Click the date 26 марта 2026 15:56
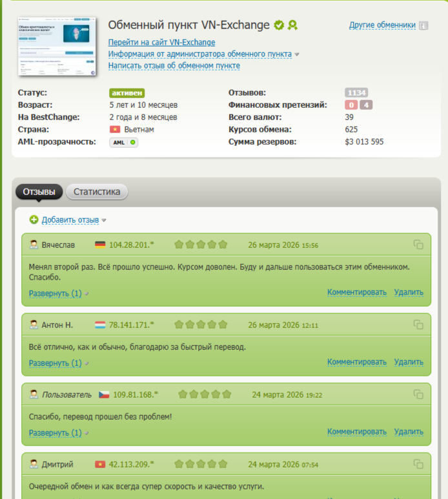Image resolution: width=448 pixels, height=499 pixels. 283,245
